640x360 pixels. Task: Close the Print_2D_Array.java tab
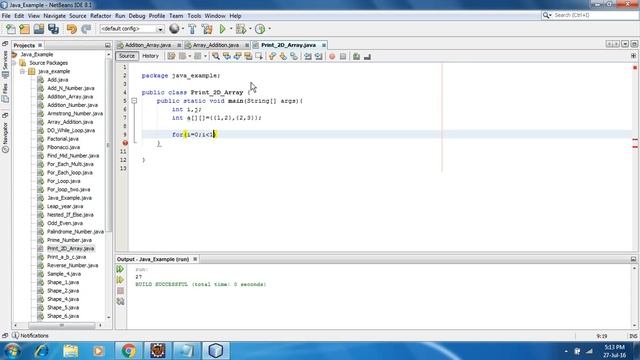pos(324,45)
